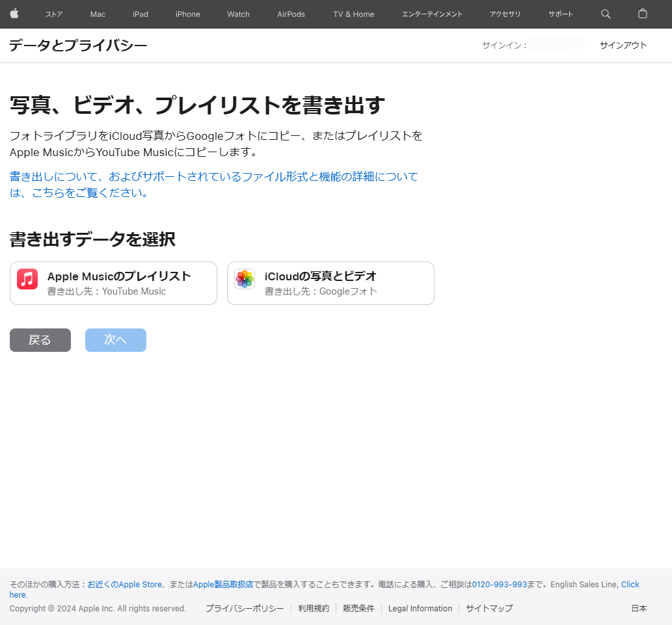Open the Watch navigation item
This screenshot has width=672, height=625.
pyautogui.click(x=238, y=14)
